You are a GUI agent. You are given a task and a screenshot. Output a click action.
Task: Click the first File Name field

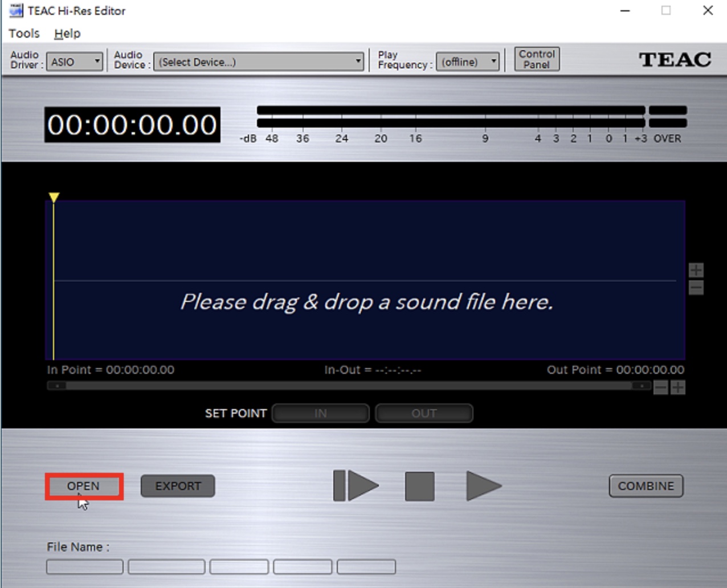(85, 567)
